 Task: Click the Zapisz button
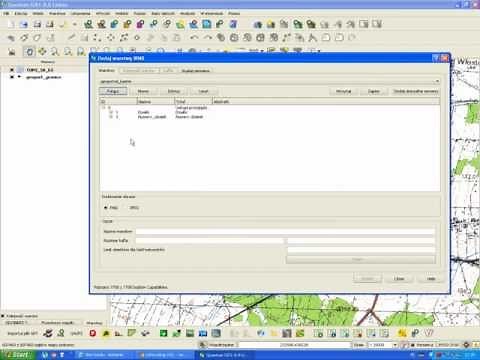(x=374, y=91)
